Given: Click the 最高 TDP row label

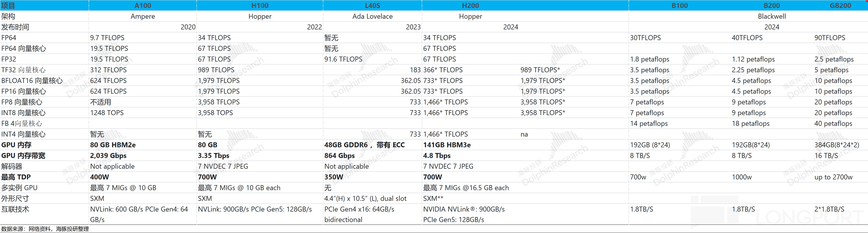Looking at the screenshot, I should point(16,177).
